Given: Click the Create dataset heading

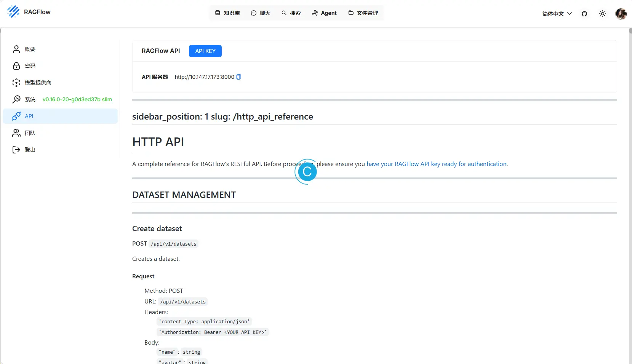Looking at the screenshot, I should click(x=157, y=228).
